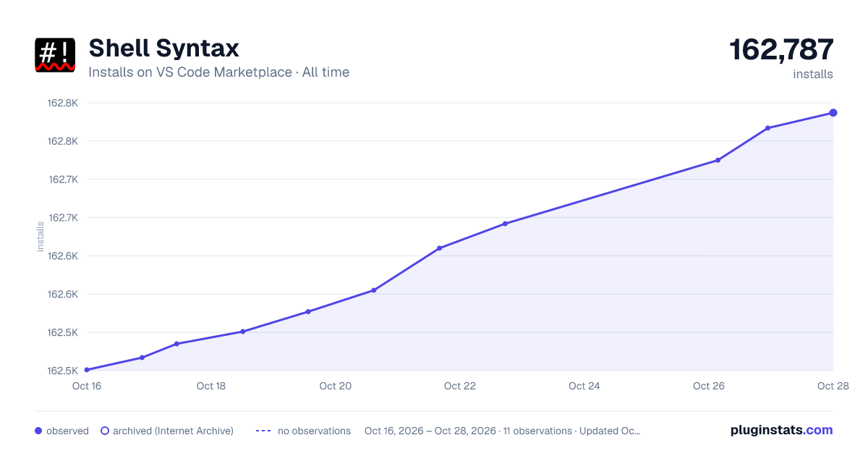Click the Shell Syntax title heading
This screenshot has width=868, height=456.
pyautogui.click(x=163, y=48)
